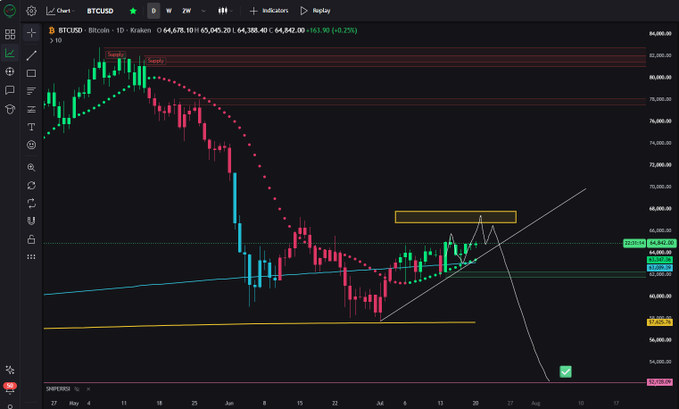Toggle the green favorite star for BTCUSD
The width and height of the screenshot is (679, 409).
coord(133,11)
